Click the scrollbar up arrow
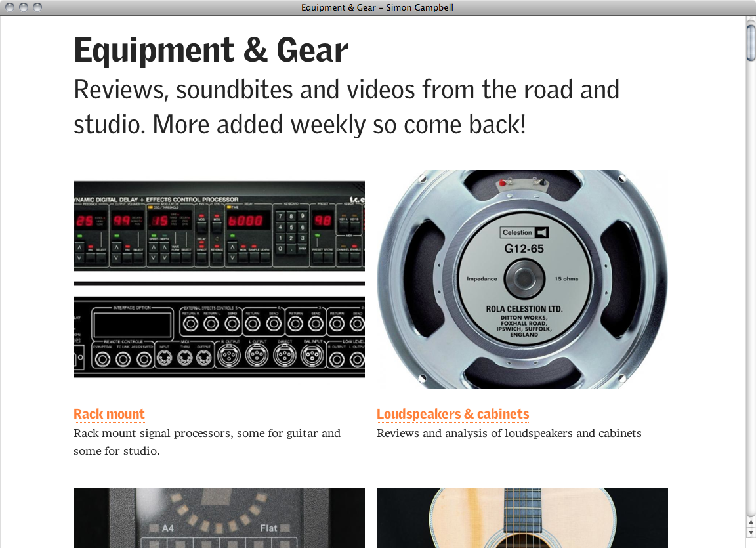This screenshot has height=548, width=756. click(751, 522)
